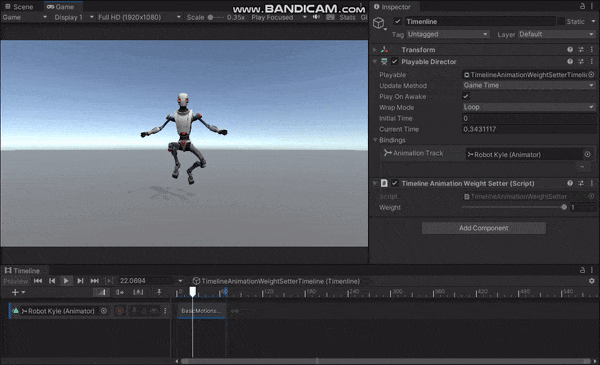Open Robot Kyle track options menu
600x365 pixels.
(165, 311)
